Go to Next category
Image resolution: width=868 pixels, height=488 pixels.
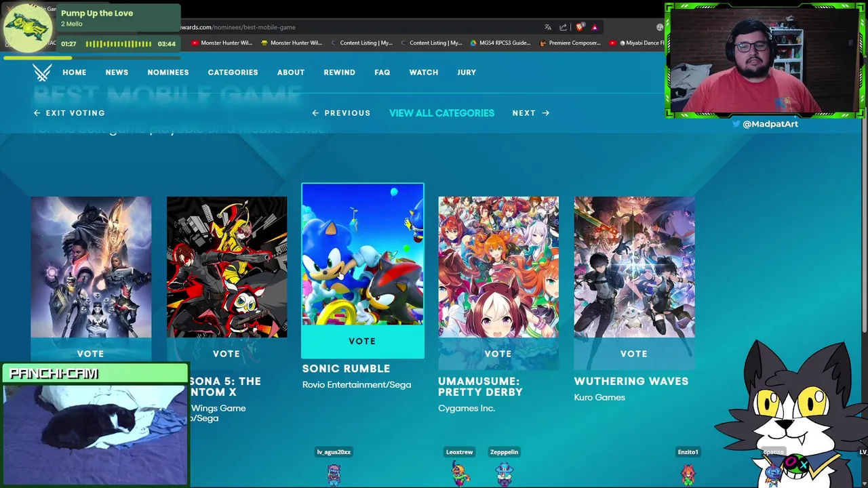[x=531, y=113]
